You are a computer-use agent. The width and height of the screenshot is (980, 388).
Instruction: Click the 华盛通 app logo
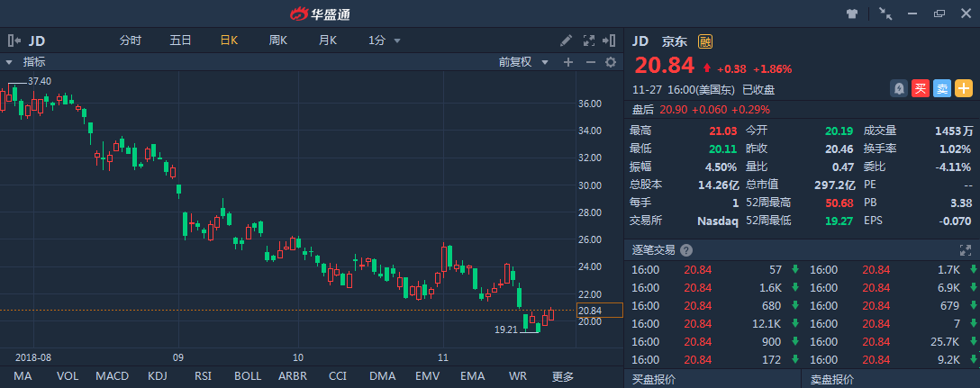[x=320, y=14]
